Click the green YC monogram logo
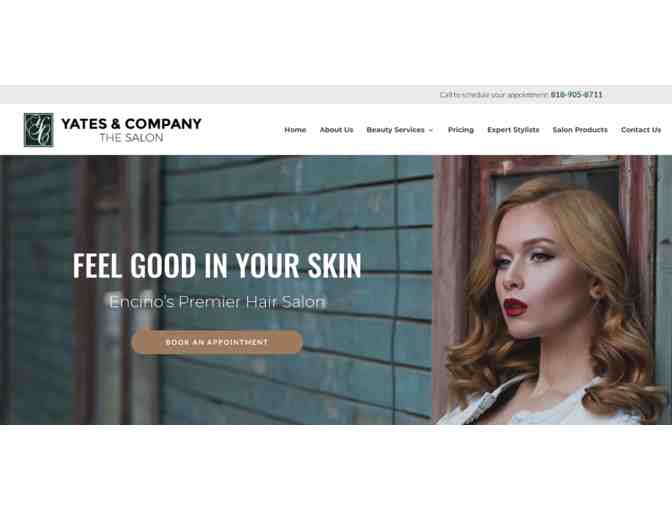 point(39,130)
